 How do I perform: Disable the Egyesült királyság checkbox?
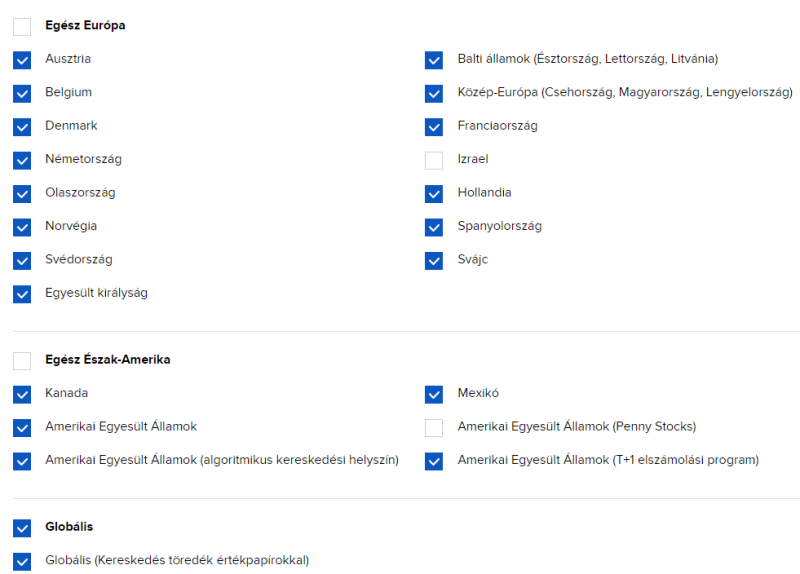(x=22, y=294)
